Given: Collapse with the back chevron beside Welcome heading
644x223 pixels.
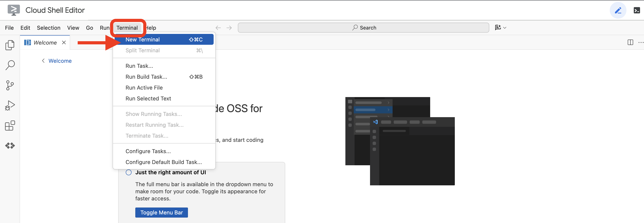Looking at the screenshot, I should click(43, 61).
